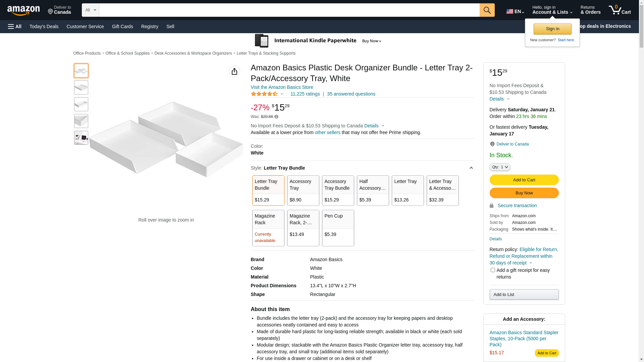Check the gift receipt checkbox
This screenshot has height=362, width=644.
coord(493,270)
